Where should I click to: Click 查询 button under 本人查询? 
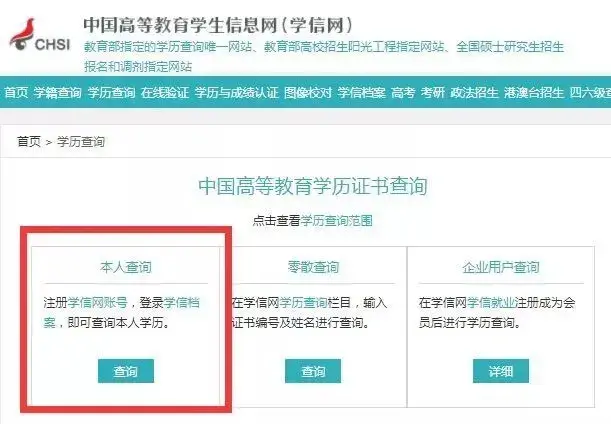125,371
